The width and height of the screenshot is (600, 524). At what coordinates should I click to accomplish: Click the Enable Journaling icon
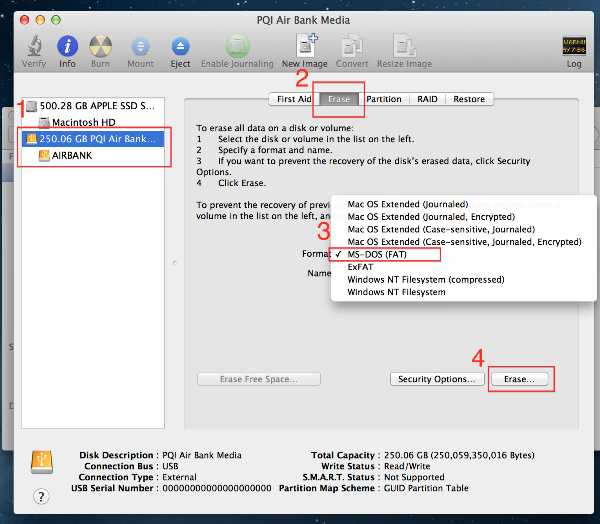(x=237, y=46)
